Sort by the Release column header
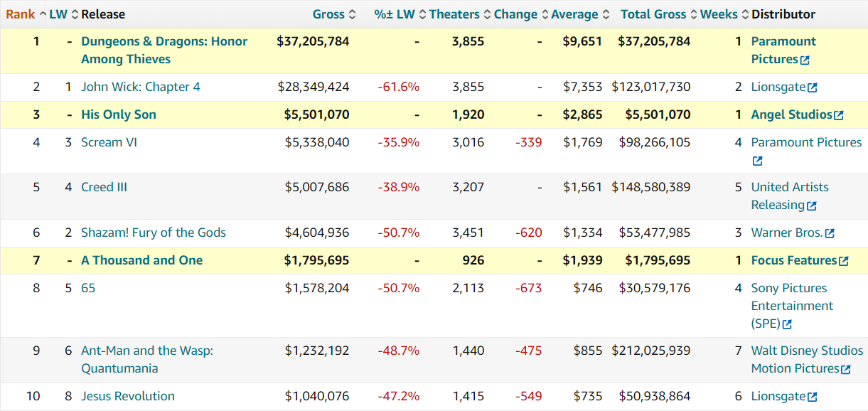 coord(103,14)
